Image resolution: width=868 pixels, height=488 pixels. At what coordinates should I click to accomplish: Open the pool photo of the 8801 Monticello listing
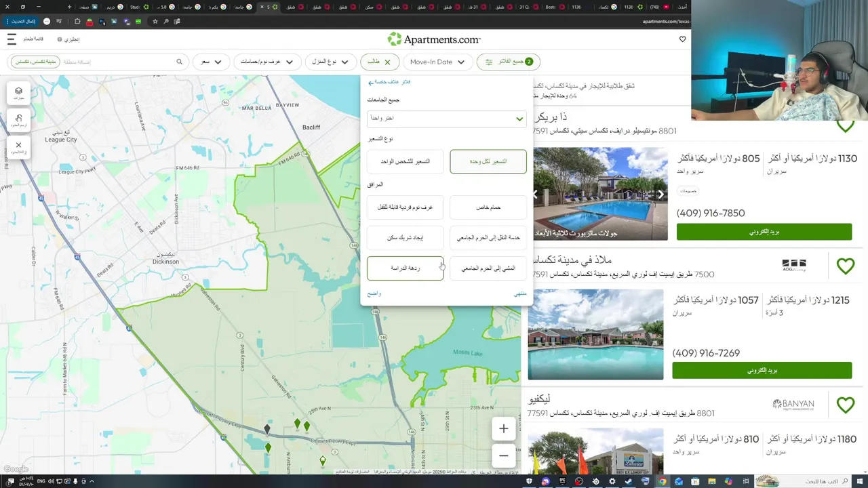coord(600,194)
